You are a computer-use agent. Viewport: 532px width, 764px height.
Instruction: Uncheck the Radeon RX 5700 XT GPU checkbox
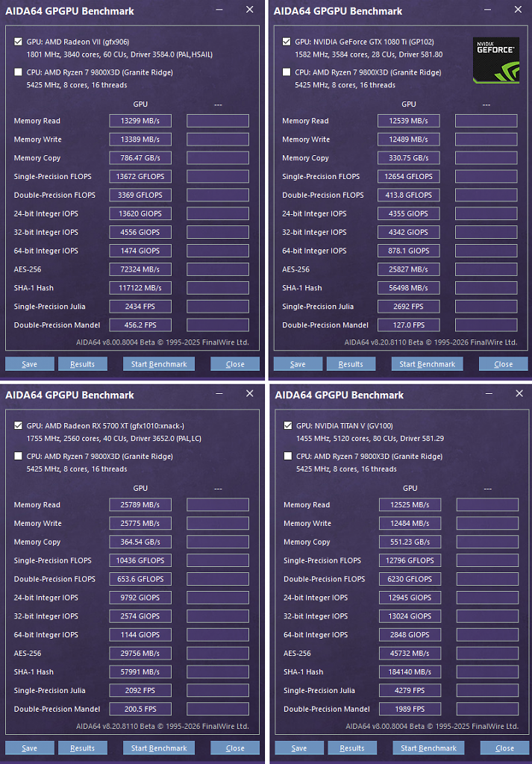19,426
